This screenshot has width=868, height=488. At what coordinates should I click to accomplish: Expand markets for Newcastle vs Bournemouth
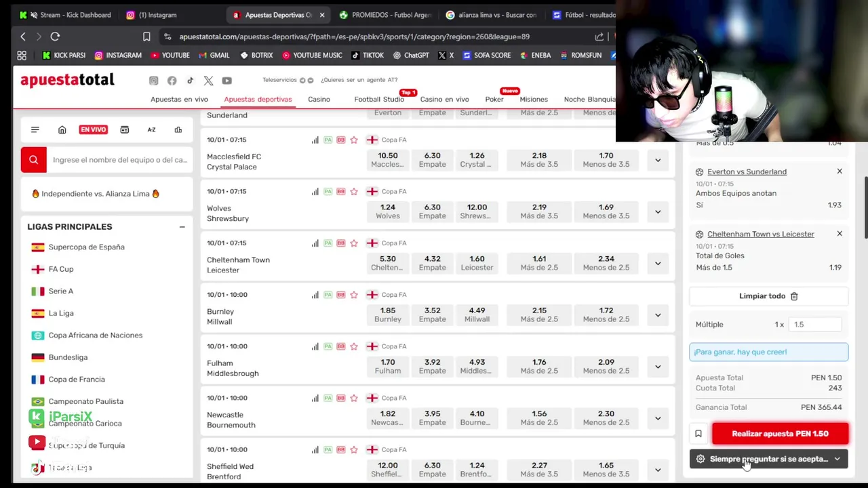pyautogui.click(x=658, y=418)
